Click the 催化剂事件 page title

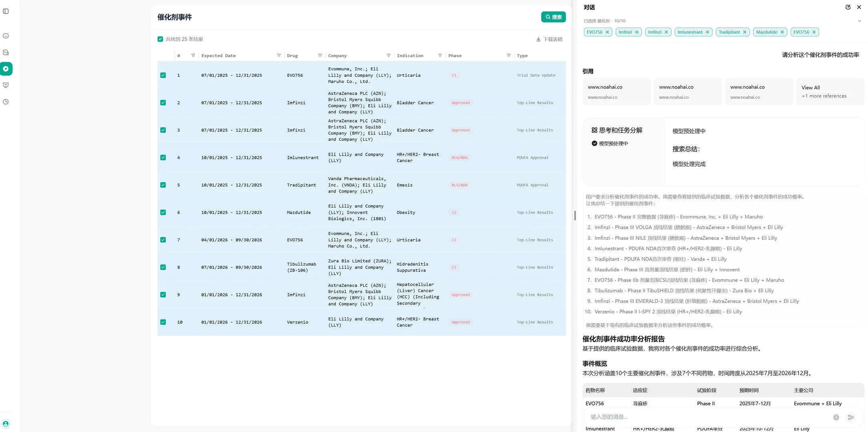click(x=174, y=17)
